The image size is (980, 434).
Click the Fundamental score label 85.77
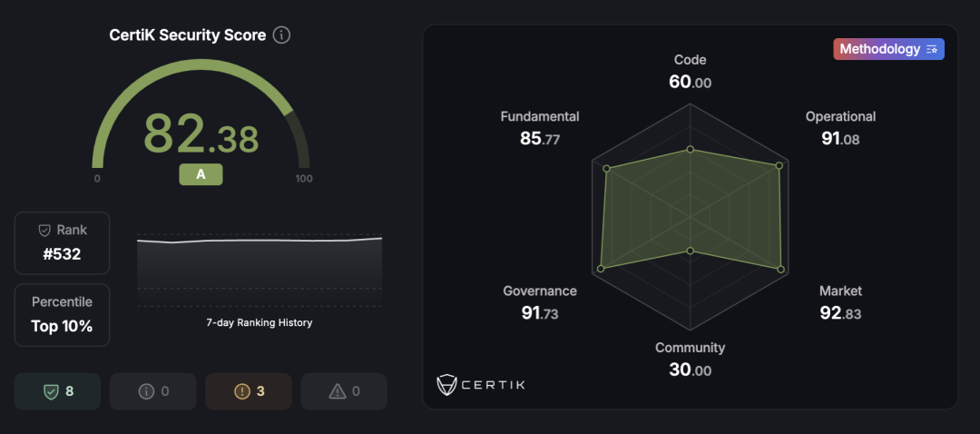[x=540, y=139]
